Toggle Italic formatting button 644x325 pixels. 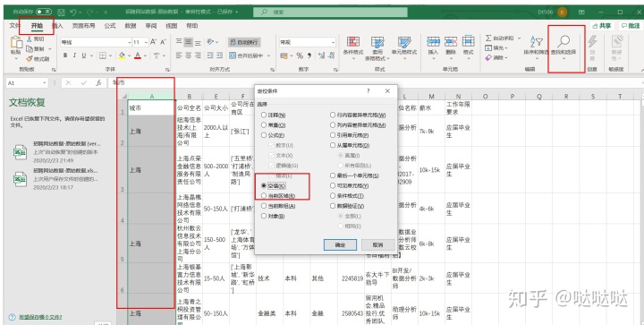74,56
